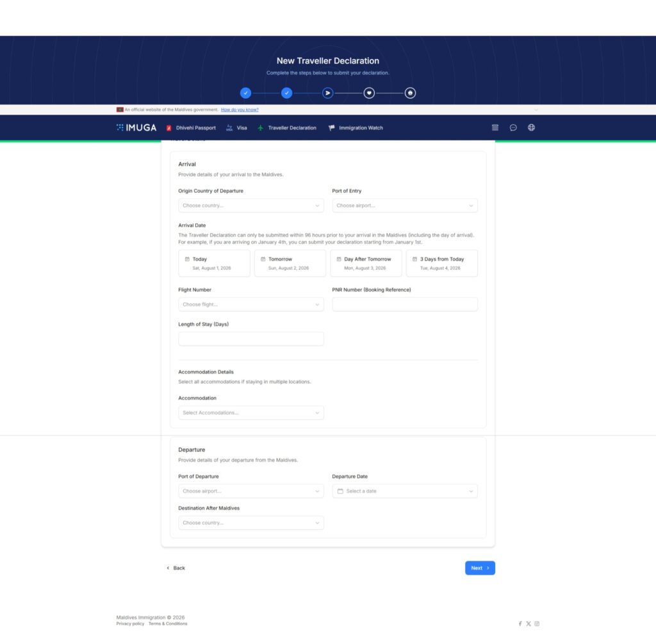656x644 pixels.
Task: Click the 'Departure' section heading
Action: pos(192,450)
